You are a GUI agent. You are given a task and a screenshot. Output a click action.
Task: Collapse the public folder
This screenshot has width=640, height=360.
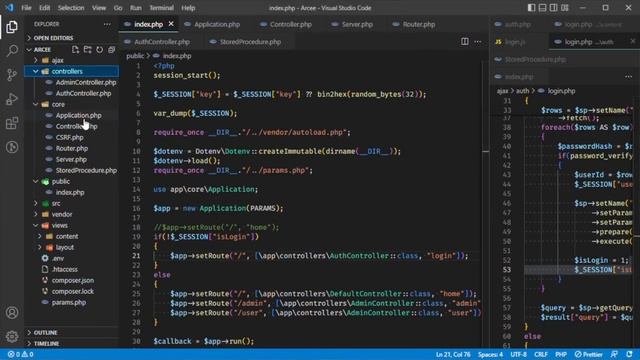(71, 182)
